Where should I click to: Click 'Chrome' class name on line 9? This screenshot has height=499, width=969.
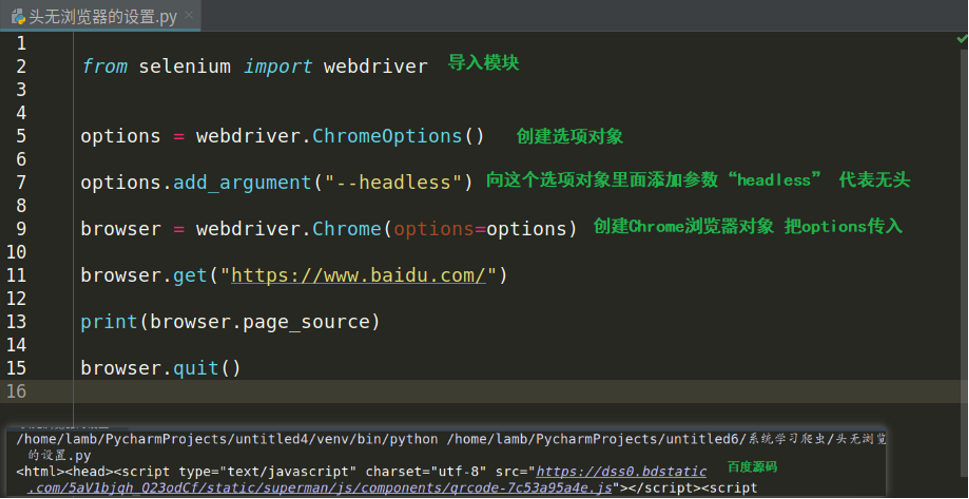(347, 229)
